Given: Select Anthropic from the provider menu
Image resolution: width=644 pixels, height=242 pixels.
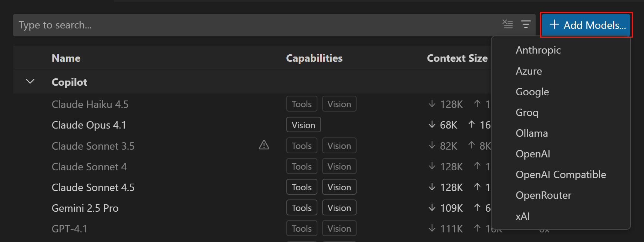Looking at the screenshot, I should pos(538,50).
